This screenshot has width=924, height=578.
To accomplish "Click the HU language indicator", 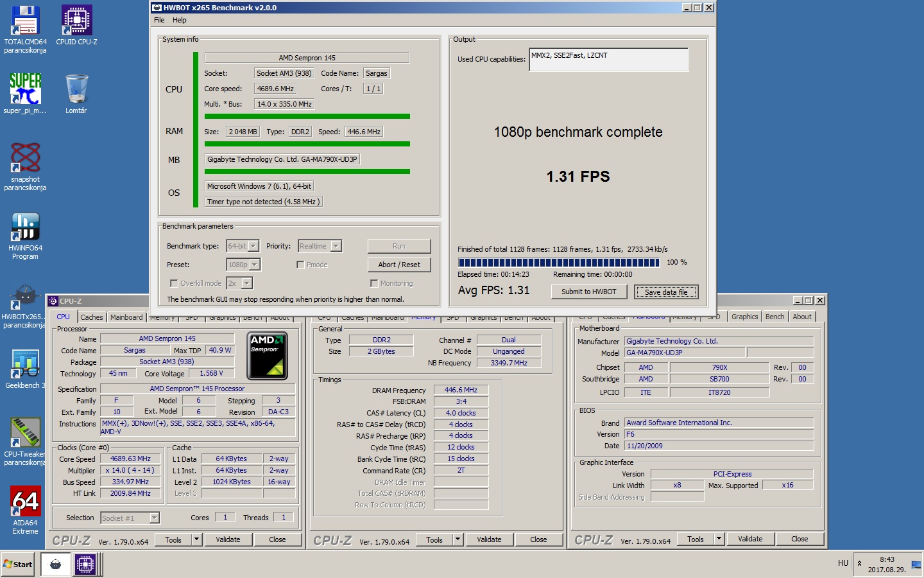I will [x=843, y=563].
